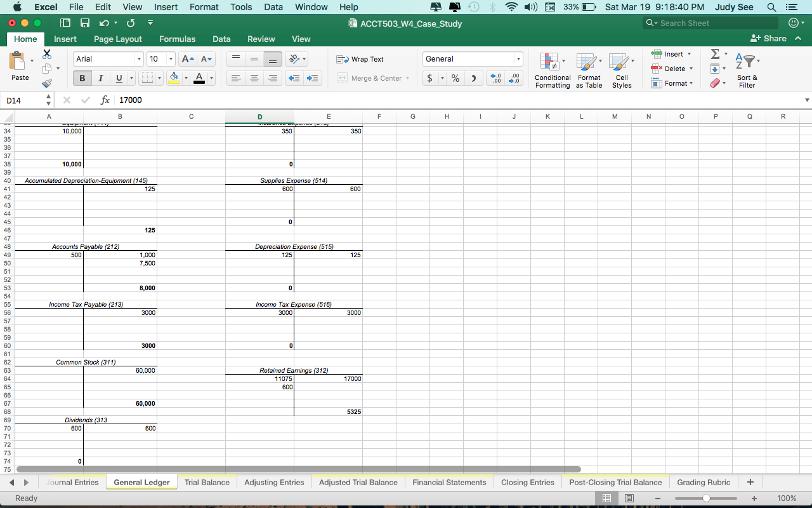Open Cell Styles gallery

pos(622,70)
